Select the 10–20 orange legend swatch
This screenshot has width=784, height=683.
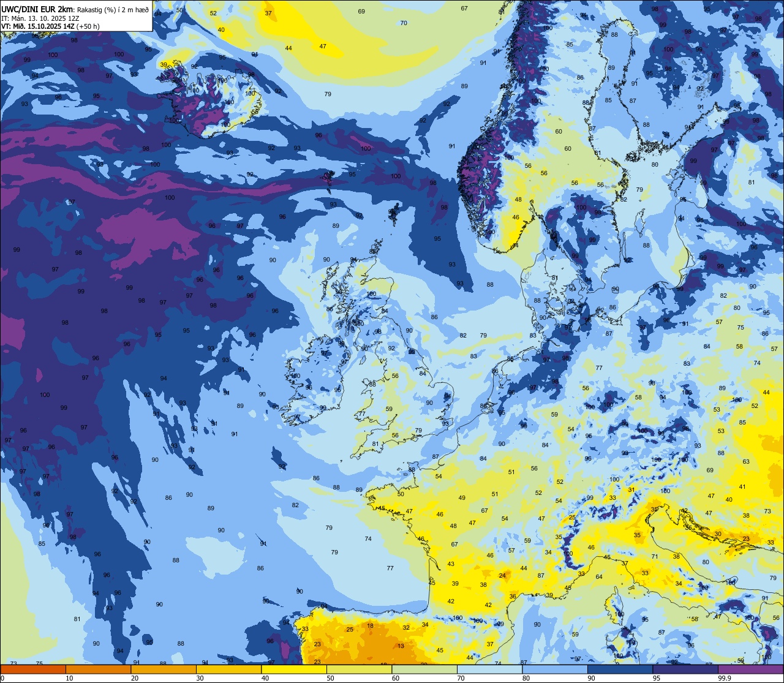point(98,669)
